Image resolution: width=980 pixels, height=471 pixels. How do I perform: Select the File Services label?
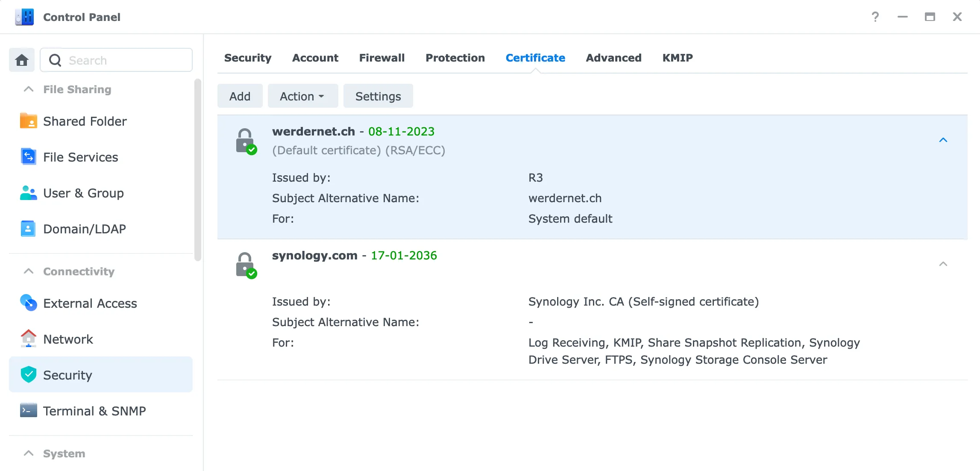81,157
